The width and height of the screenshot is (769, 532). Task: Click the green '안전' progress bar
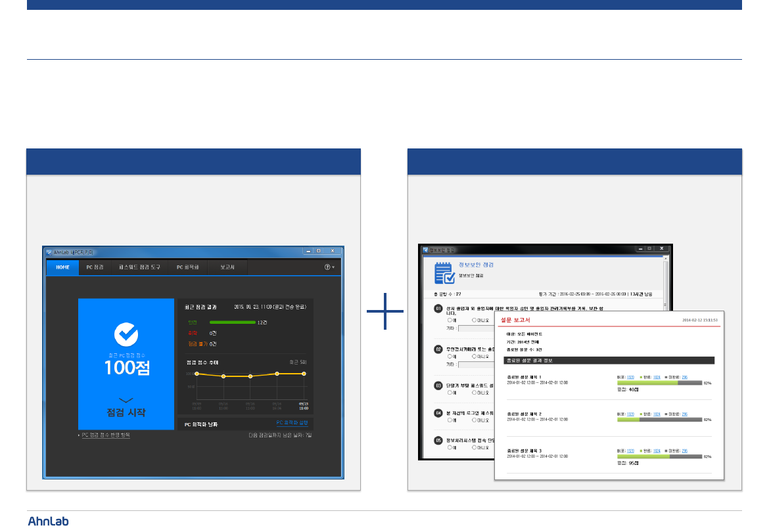coord(232,322)
